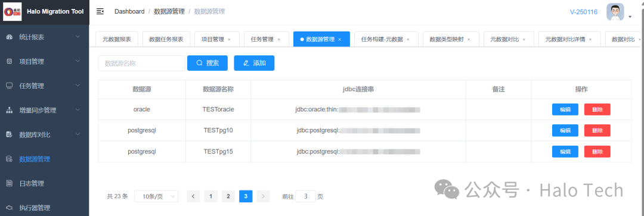Viewport: 644px width, 216px height.
Task: Click the next page arrow
Action: click(264, 196)
